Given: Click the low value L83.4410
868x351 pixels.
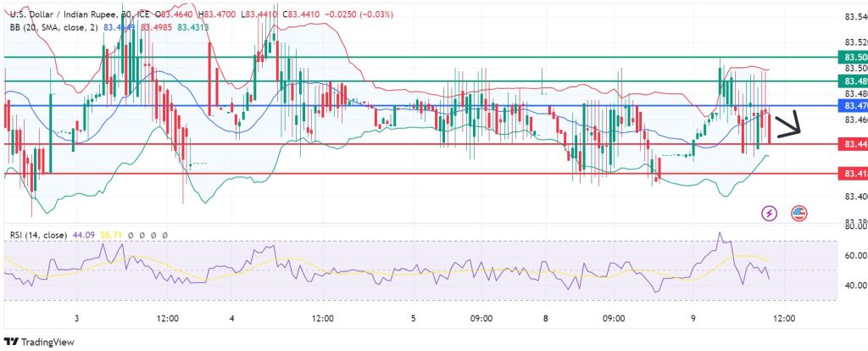Looking at the screenshot, I should (260, 15).
